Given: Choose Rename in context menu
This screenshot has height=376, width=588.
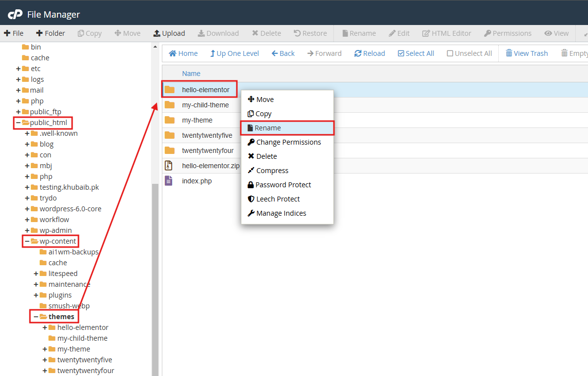Looking at the screenshot, I should click(x=268, y=128).
